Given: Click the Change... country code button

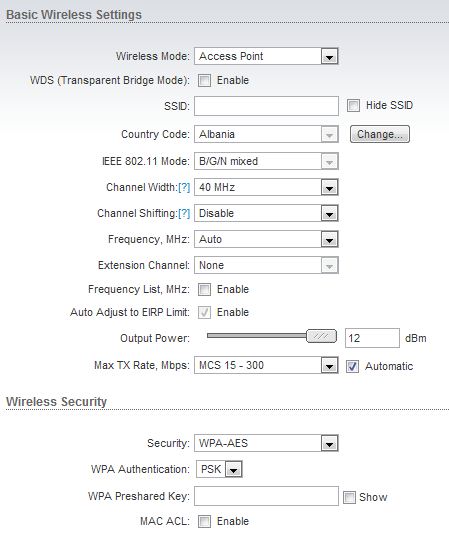Looking at the screenshot, I should click(x=380, y=134).
